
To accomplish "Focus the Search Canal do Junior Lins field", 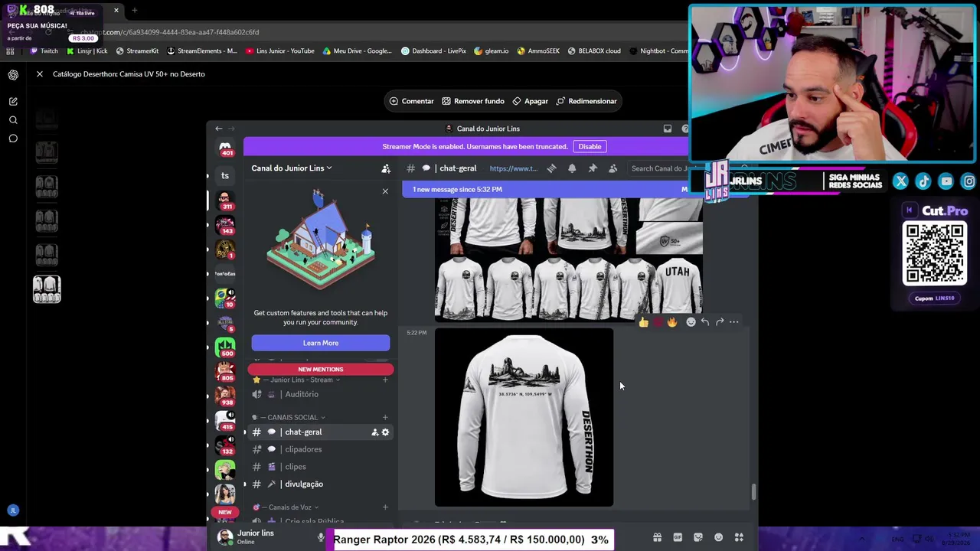I will point(660,168).
